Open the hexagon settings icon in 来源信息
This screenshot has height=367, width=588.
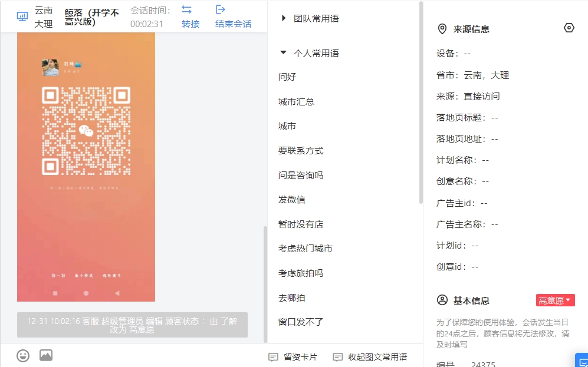(569, 28)
